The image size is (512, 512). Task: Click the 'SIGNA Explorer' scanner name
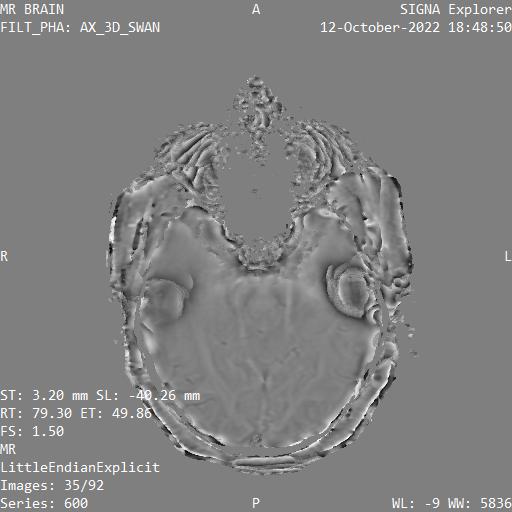(x=456, y=9)
